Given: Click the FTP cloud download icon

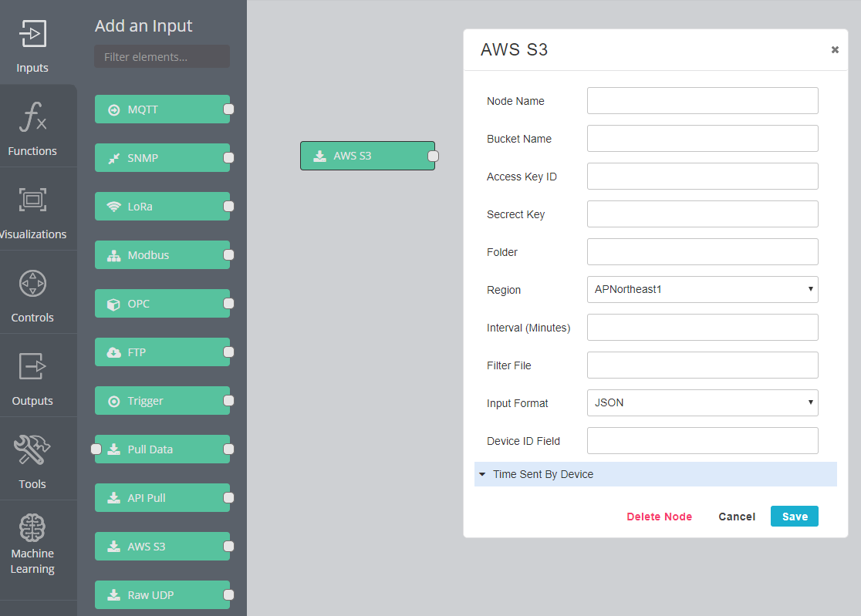Looking at the screenshot, I should coord(113,352).
